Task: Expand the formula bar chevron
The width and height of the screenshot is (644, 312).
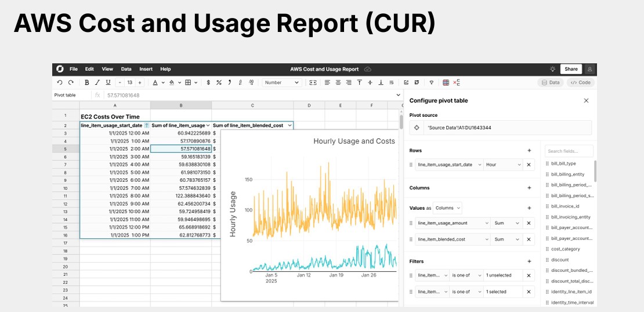Action: (x=398, y=95)
